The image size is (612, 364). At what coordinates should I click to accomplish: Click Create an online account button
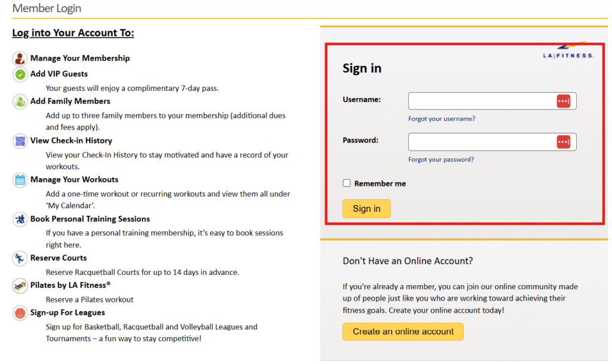point(403,332)
